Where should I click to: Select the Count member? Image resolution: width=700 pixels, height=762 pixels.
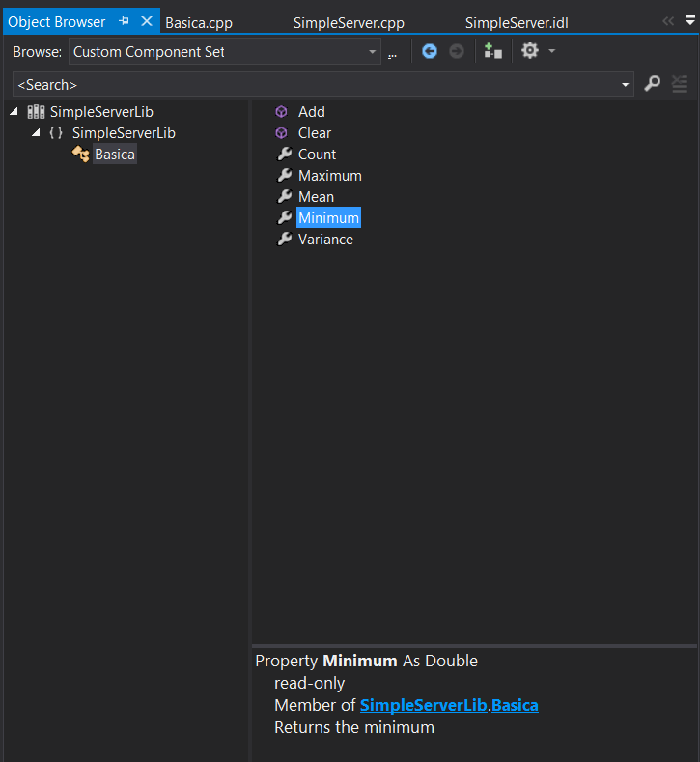[x=318, y=155]
